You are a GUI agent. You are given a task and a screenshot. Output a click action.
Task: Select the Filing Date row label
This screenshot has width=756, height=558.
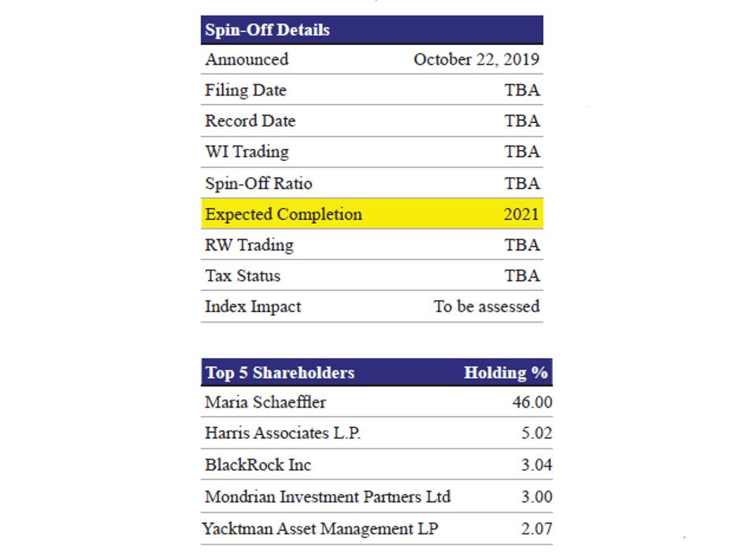pyautogui.click(x=246, y=90)
